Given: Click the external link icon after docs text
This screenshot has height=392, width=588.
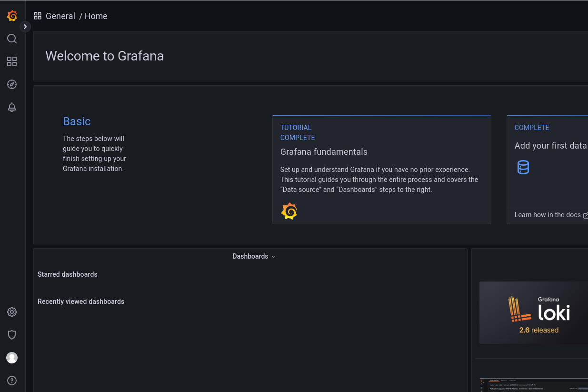Looking at the screenshot, I should 585,215.
